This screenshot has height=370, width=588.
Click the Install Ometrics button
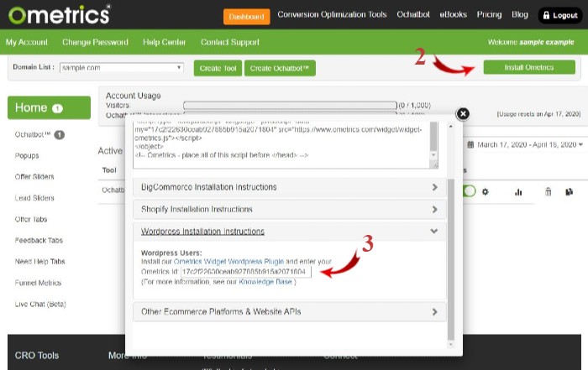(x=529, y=67)
